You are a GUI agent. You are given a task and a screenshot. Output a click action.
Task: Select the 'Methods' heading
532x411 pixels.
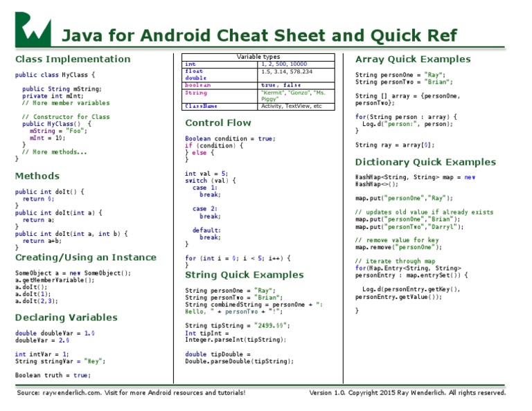pos(37,176)
